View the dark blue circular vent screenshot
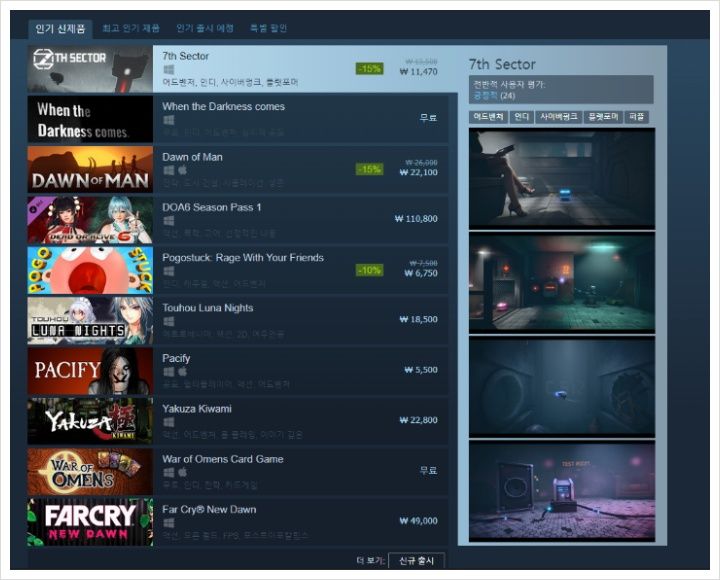Screen dimensions: 720x580 (x=562, y=387)
